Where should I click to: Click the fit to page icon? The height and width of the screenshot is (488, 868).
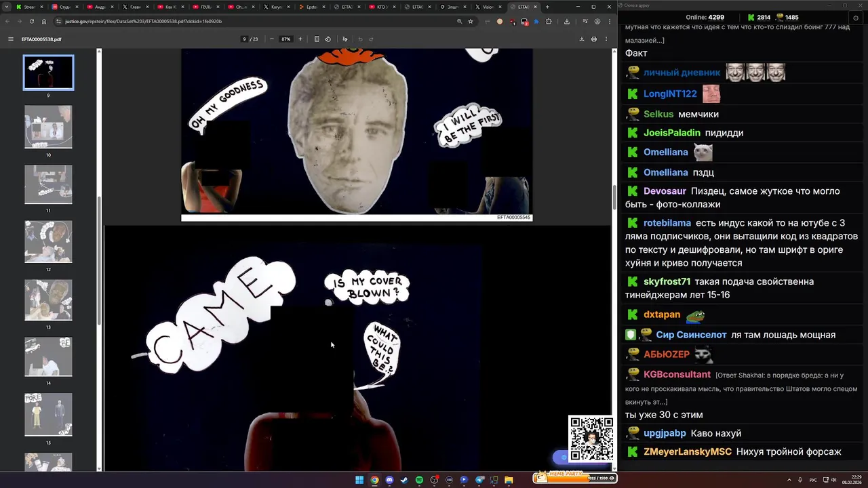coord(317,39)
